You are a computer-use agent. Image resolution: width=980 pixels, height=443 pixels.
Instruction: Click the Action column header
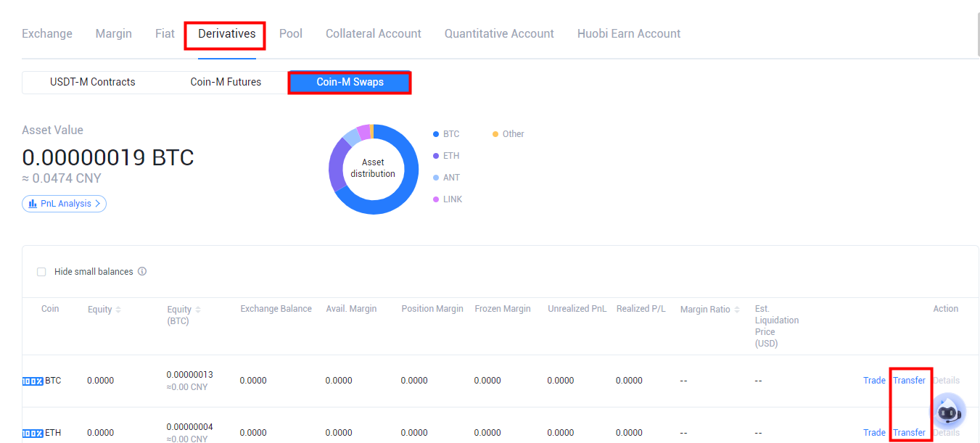(946, 309)
